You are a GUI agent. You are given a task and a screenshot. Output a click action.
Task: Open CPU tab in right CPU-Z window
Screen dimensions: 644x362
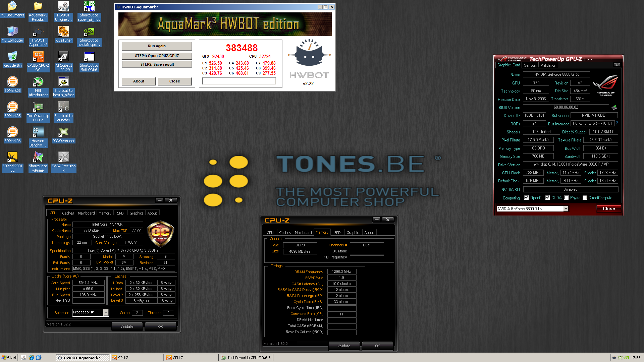tap(270, 233)
